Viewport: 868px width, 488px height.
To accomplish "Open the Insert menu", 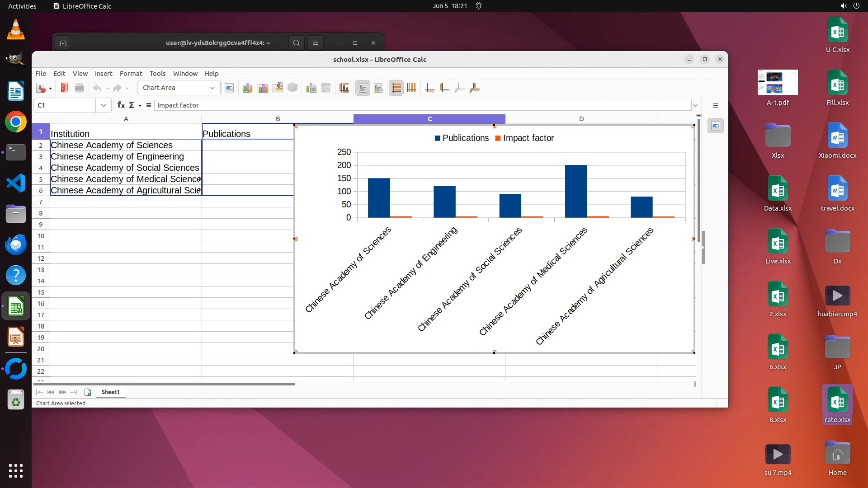I will pyautogui.click(x=103, y=74).
